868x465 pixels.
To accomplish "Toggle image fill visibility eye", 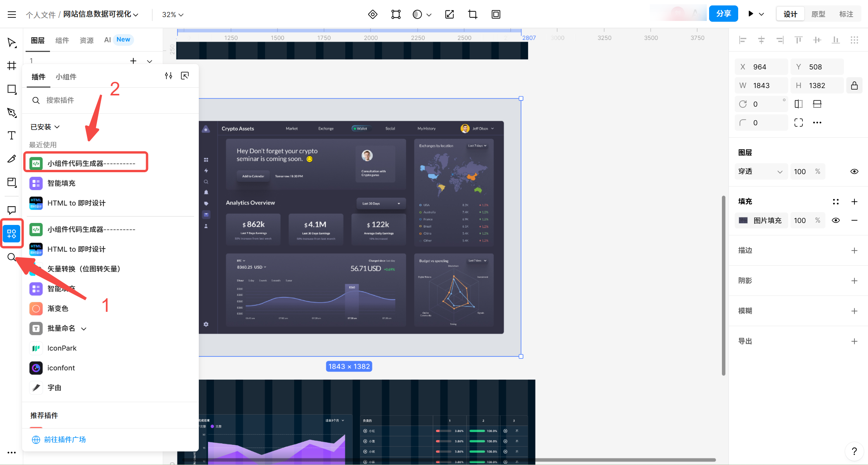I will (x=836, y=220).
